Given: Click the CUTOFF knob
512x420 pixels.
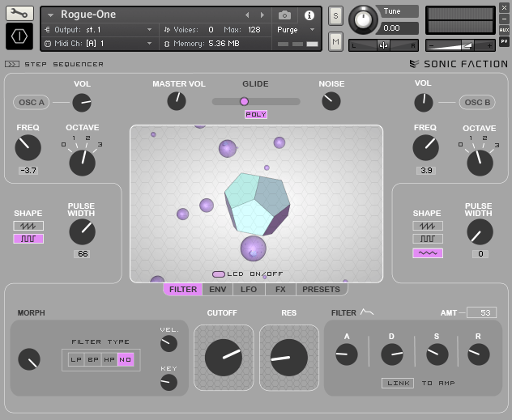Looking at the screenshot, I should coord(224,358).
